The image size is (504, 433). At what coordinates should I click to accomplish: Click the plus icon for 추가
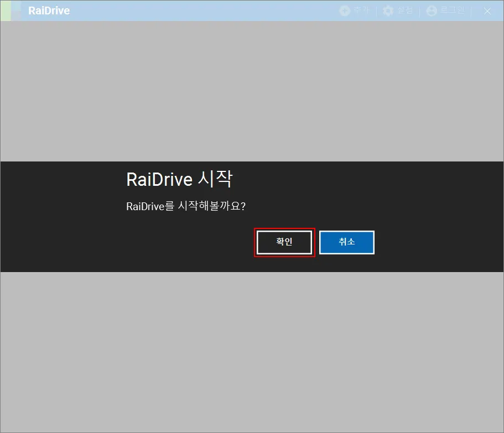tap(345, 11)
